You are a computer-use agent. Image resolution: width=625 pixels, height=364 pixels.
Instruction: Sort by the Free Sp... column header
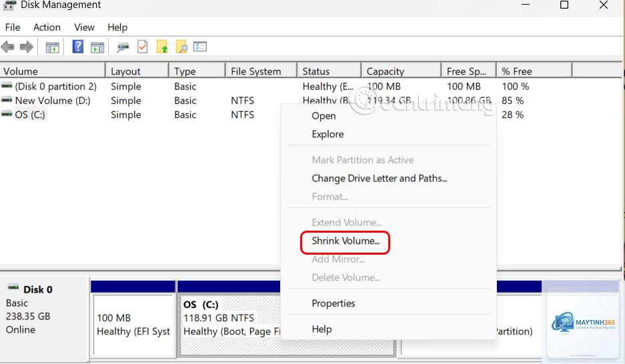point(469,71)
